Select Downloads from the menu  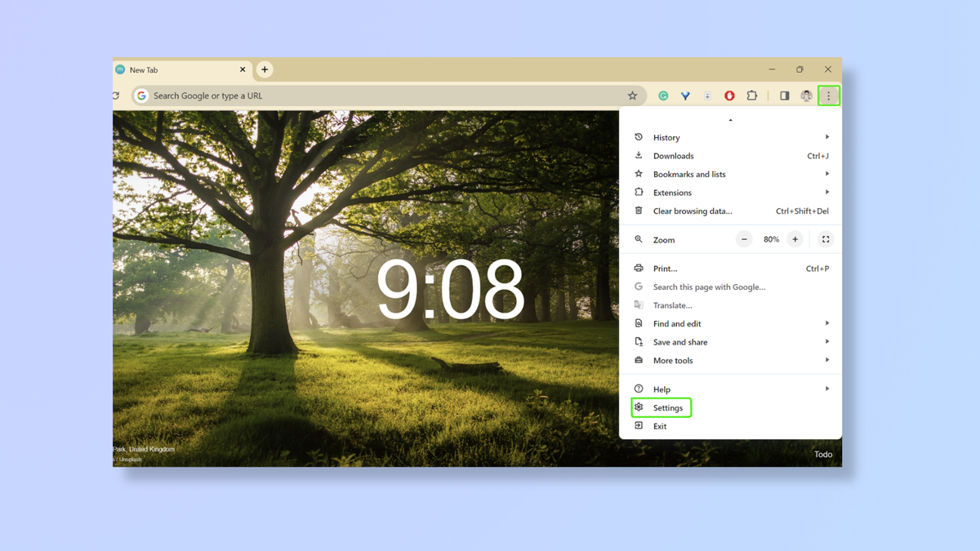[x=674, y=155]
